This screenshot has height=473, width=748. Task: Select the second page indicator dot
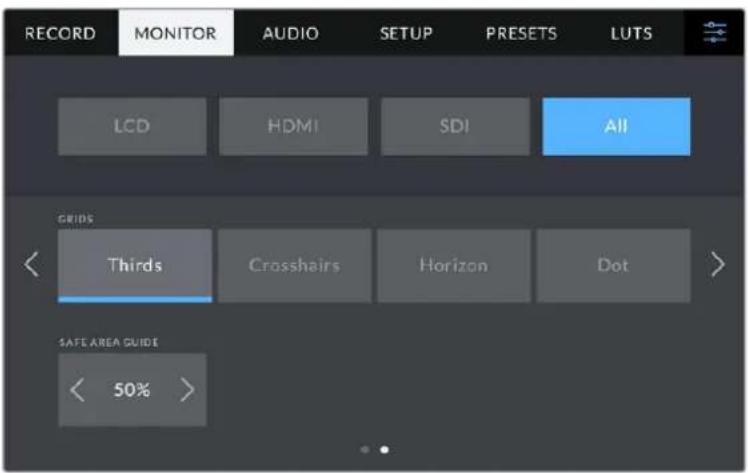coord(384,450)
